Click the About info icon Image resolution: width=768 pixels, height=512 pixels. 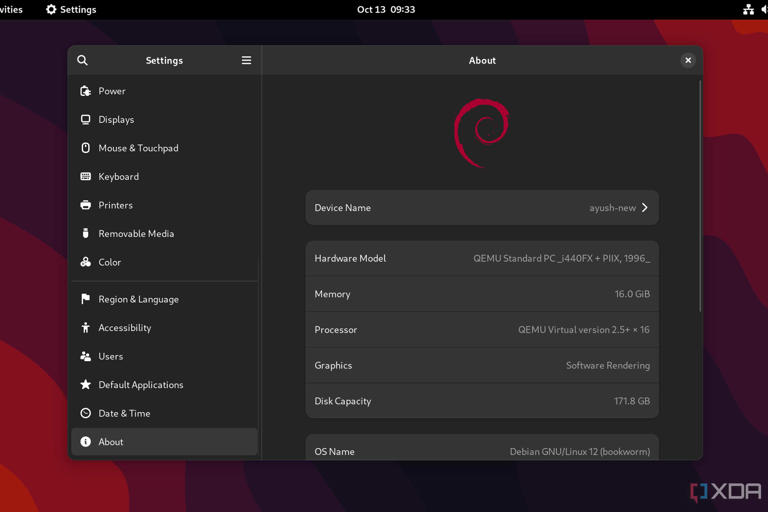pyautogui.click(x=86, y=442)
